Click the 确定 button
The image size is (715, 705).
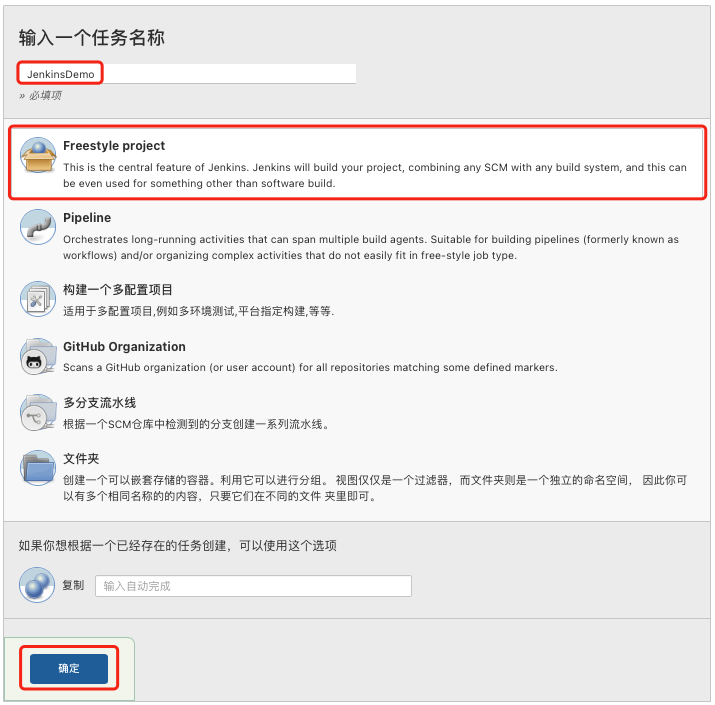[69, 669]
